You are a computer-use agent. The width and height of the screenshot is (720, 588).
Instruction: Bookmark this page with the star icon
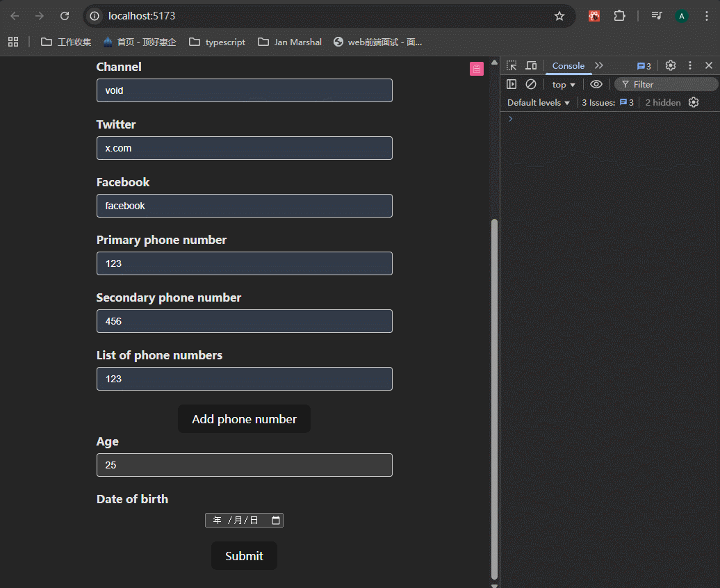[559, 16]
